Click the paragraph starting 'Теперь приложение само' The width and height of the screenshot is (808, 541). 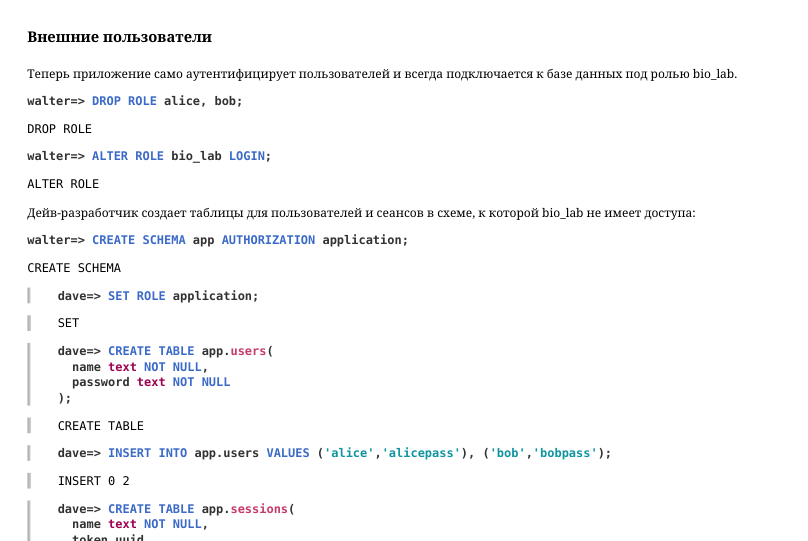click(382, 74)
